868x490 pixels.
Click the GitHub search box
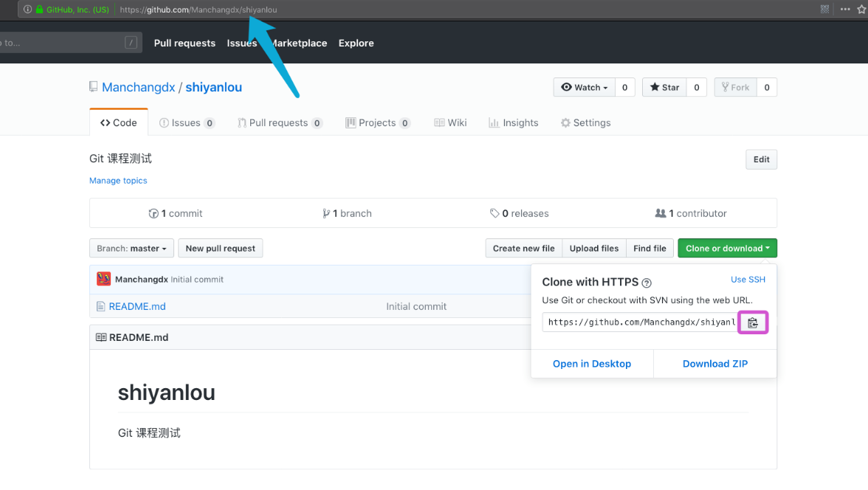pyautogui.click(x=69, y=43)
